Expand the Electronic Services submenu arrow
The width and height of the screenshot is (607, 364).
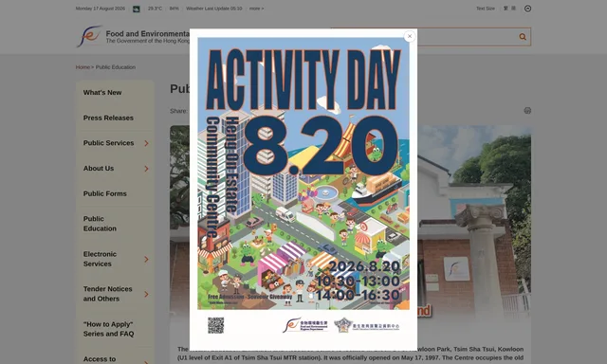146,259
